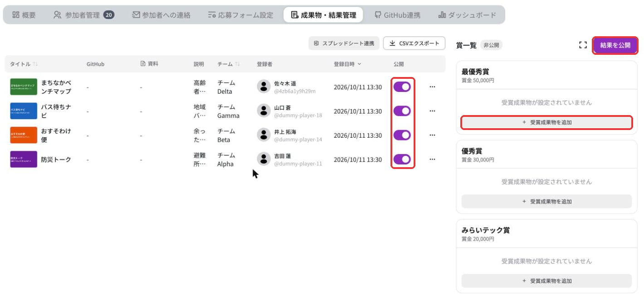This screenshot has width=644, height=299.
Task: Add winning entry to 最優秀賞
Action: (x=546, y=122)
